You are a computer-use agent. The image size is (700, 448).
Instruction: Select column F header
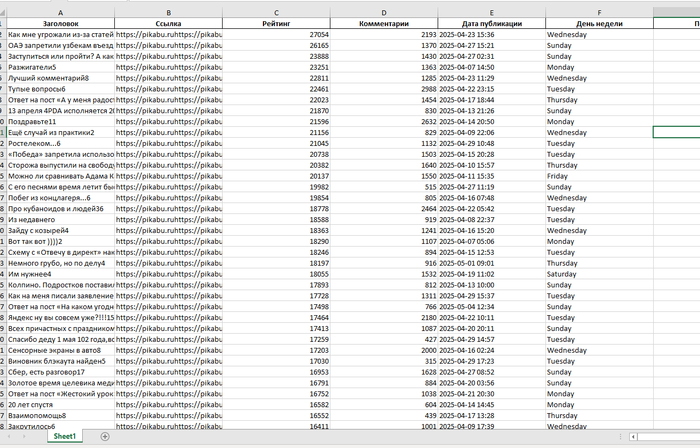[x=598, y=11]
